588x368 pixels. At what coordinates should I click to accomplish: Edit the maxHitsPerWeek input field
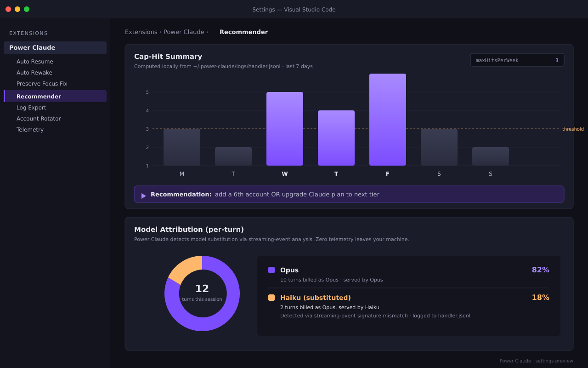pos(517,60)
